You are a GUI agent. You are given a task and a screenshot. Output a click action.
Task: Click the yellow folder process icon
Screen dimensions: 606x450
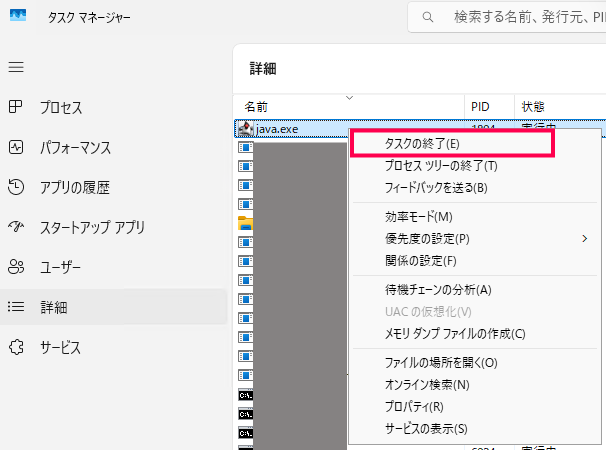pyautogui.click(x=245, y=223)
